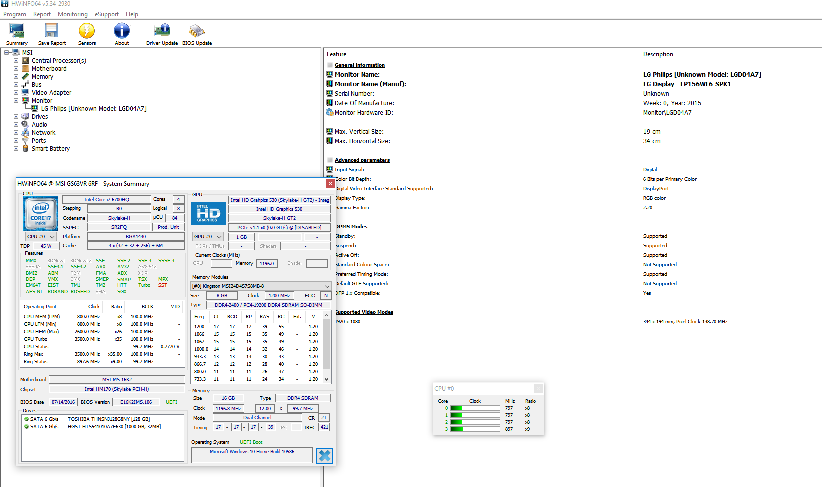The height and width of the screenshot is (487, 822).
Task: Click the 'Monitor\LGD04A7' hardware ID value
Action: click(667, 112)
